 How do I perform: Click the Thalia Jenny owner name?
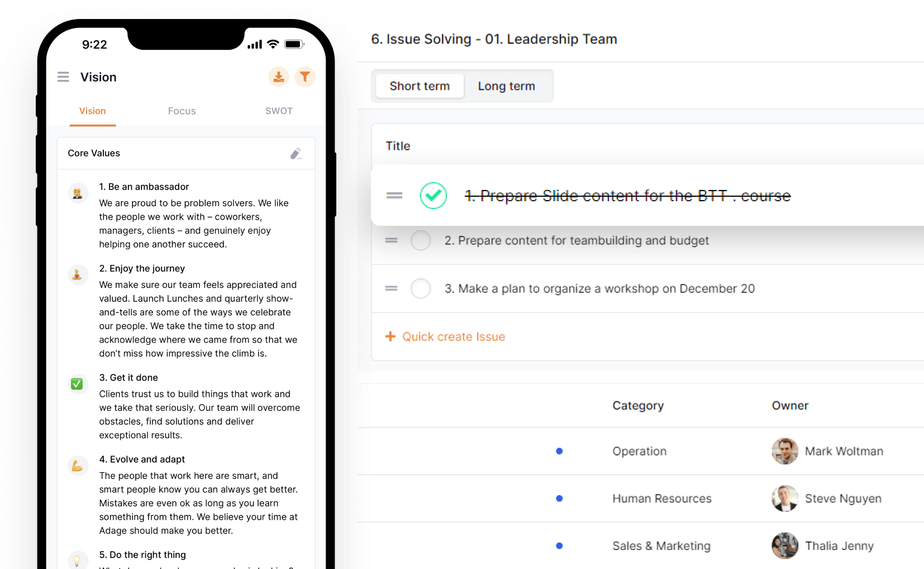point(839,546)
